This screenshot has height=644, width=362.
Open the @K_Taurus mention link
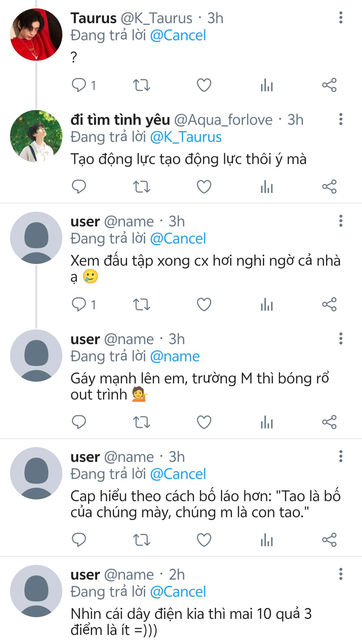(186, 137)
